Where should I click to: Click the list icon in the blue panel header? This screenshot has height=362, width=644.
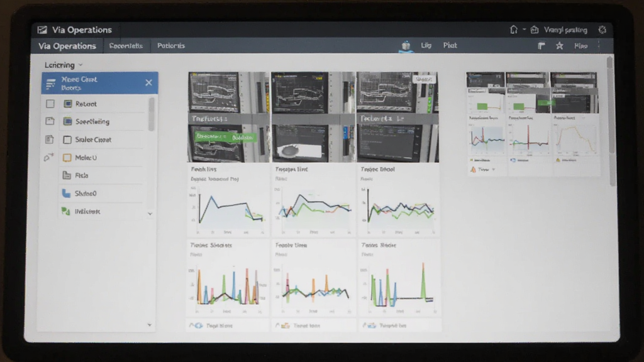tap(50, 84)
